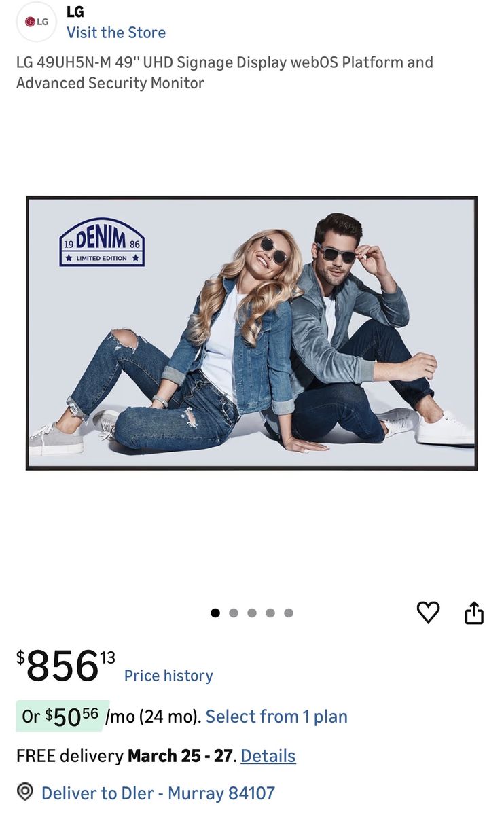Show the fifth image carousel dot

click(289, 613)
